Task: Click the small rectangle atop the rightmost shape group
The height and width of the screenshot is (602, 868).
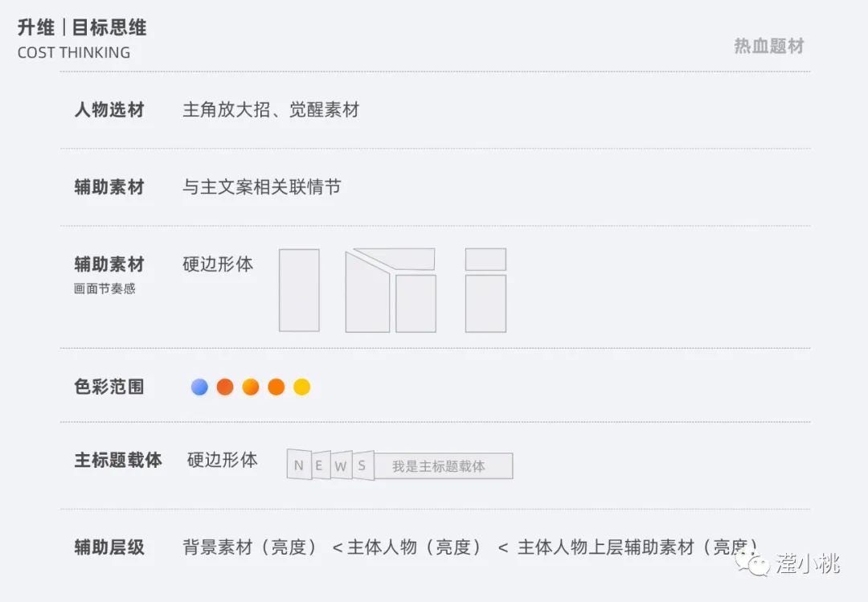Action: click(x=485, y=259)
